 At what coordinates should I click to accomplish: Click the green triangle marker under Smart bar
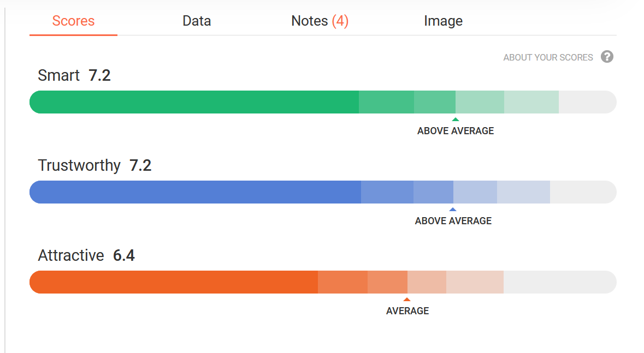[x=455, y=119]
